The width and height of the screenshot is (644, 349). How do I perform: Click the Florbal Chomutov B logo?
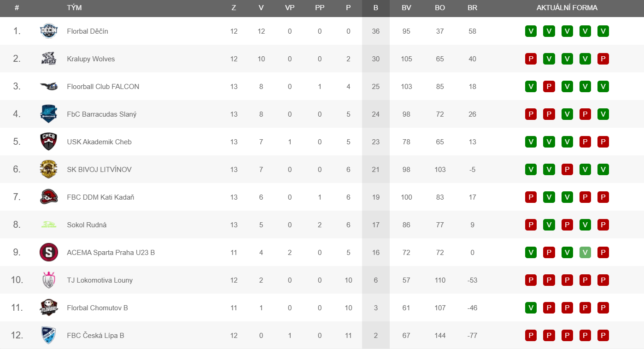[x=48, y=308]
